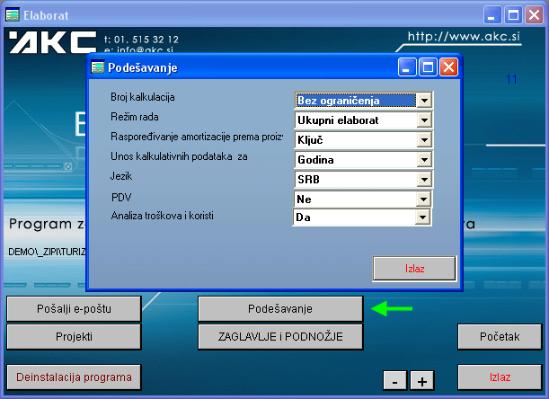549x399 pixels.
Task: Click the red Izlaz button in Podešavanje dialog
Action: tap(415, 268)
